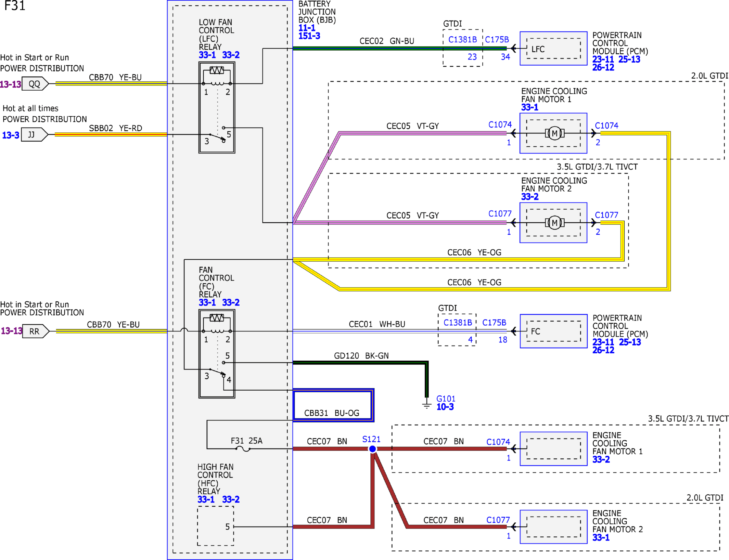Viewport: 729px width, 560px height.
Task: Open page reference 13-3 next to JJ
Action: [11, 135]
